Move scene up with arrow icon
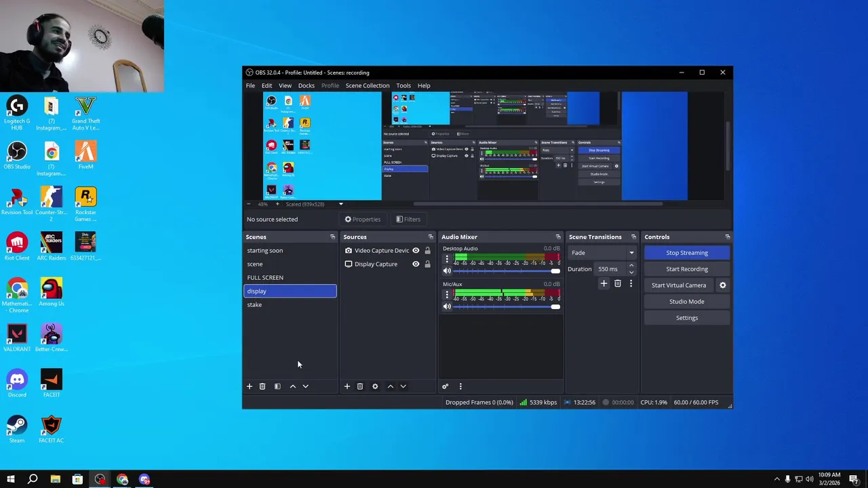The height and width of the screenshot is (488, 868). pos(293,386)
